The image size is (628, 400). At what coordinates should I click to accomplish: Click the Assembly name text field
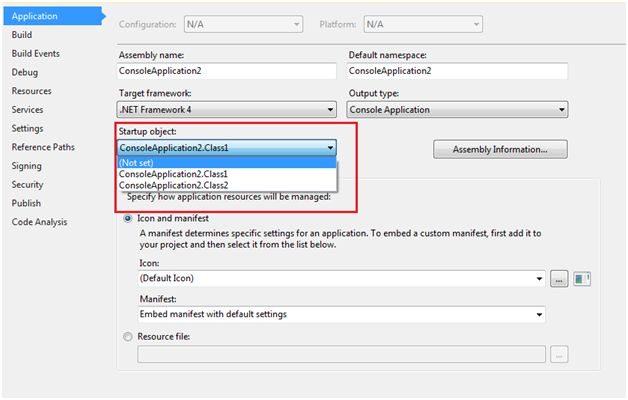pos(227,72)
